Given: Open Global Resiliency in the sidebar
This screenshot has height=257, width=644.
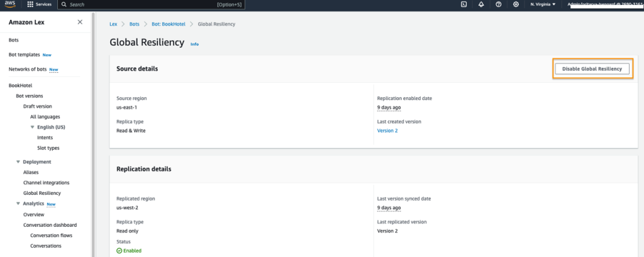Looking at the screenshot, I should pos(42,193).
